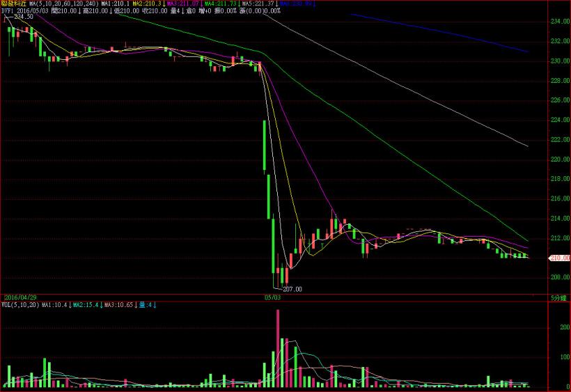
Task: Click the 216.00 price axis label
Action: pyautogui.click(x=560, y=198)
